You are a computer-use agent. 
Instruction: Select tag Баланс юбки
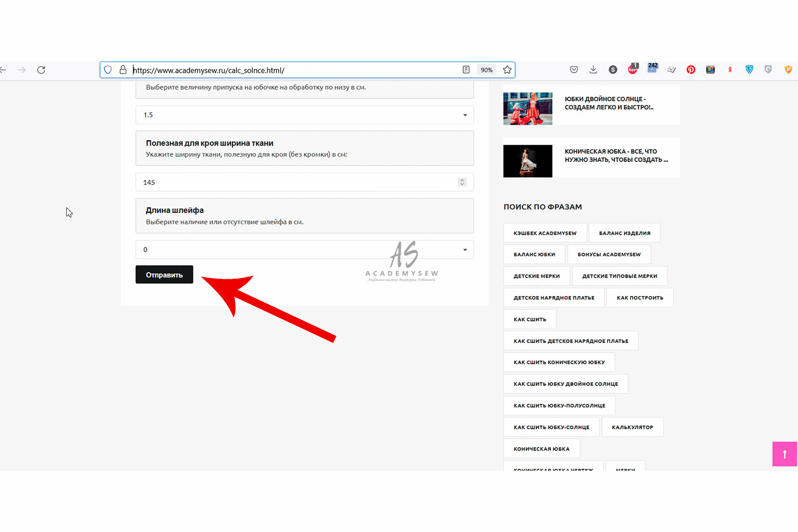(x=534, y=254)
